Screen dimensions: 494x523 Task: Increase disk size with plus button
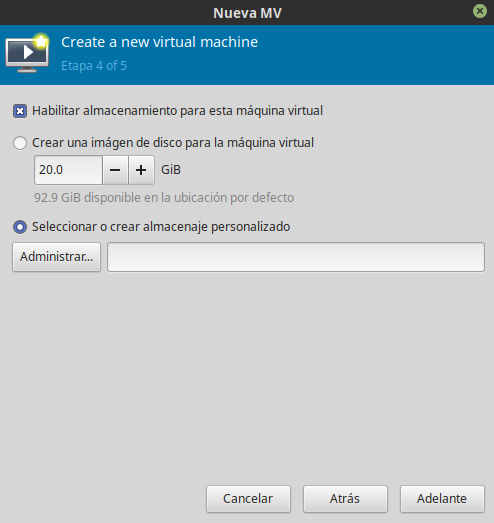click(x=141, y=170)
